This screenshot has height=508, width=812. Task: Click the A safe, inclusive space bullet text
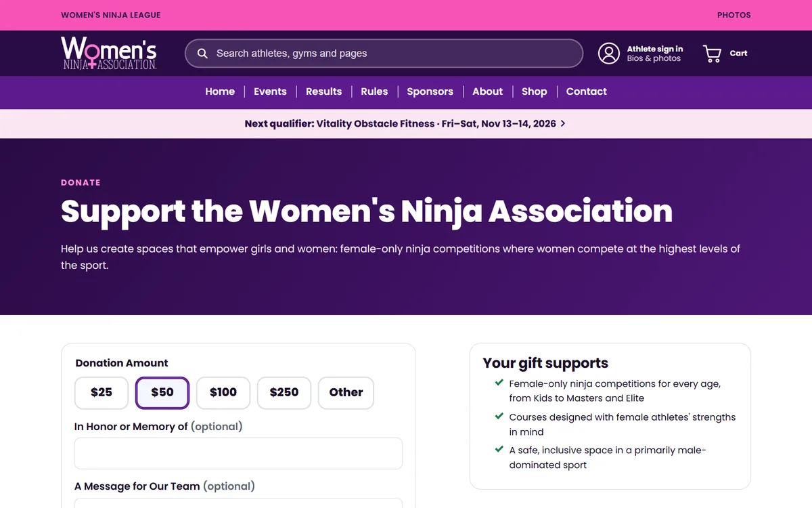click(x=608, y=458)
